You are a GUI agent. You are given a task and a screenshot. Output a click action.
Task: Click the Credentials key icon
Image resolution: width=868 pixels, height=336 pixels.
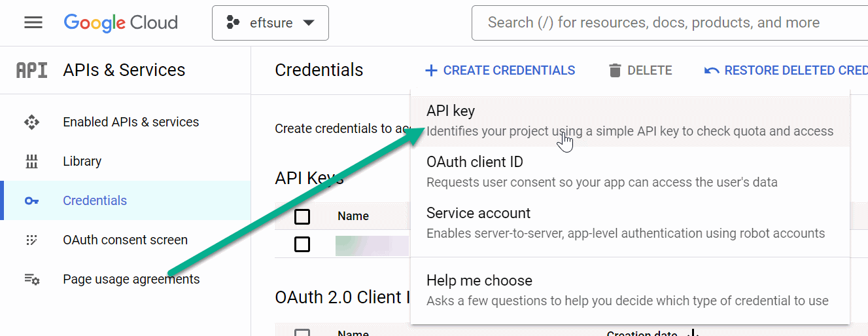tap(31, 200)
